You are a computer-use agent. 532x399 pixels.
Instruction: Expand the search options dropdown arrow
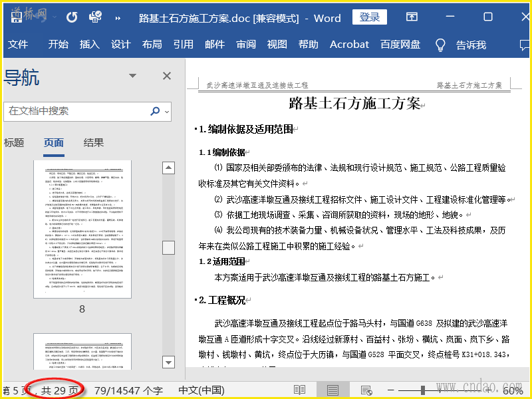coord(167,112)
